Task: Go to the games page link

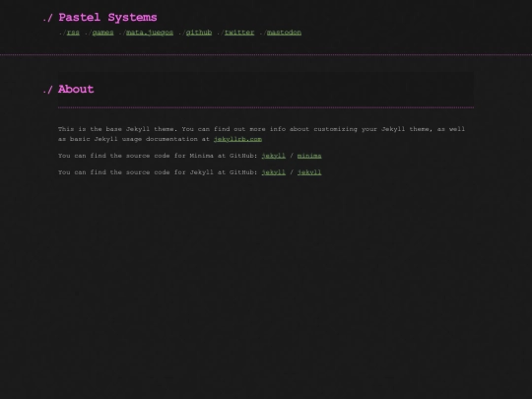Action: [102, 33]
